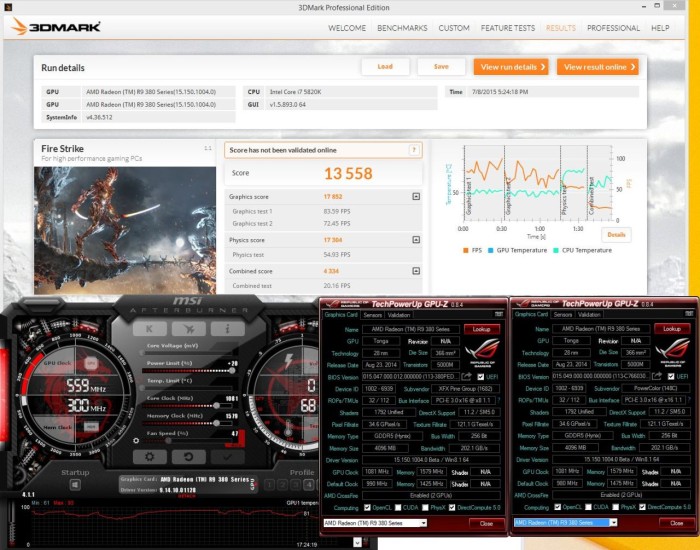Click Lookup in the XFX GPU-Z window
This screenshot has height=550, width=700.
click(x=482, y=329)
